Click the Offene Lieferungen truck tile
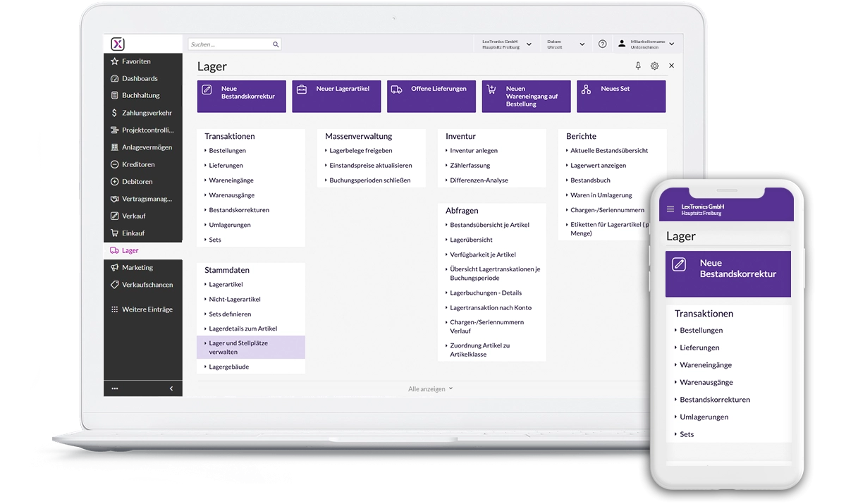The height and width of the screenshot is (504, 846). click(431, 95)
